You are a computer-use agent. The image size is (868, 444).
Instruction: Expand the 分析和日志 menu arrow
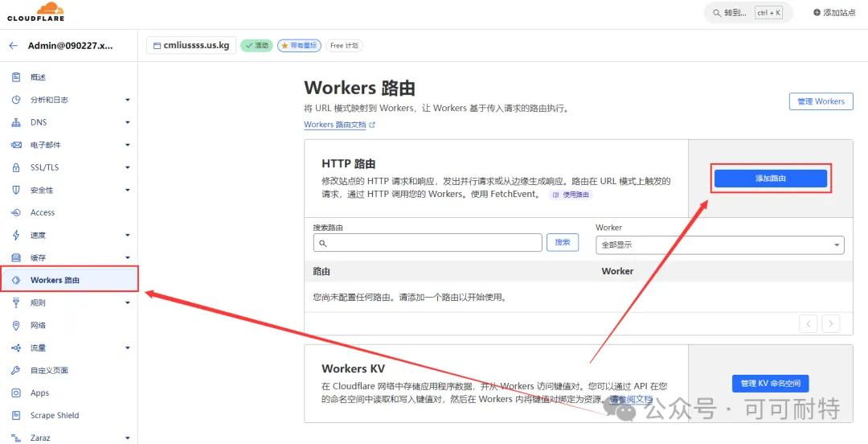[128, 101]
